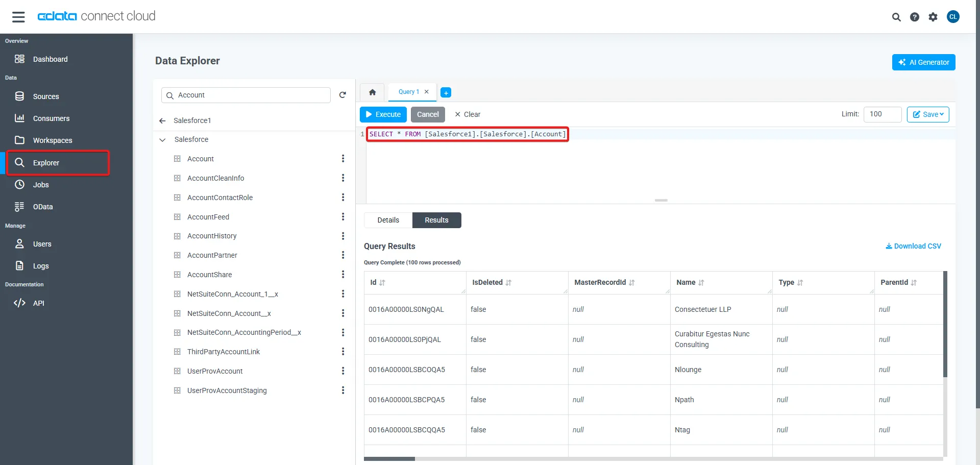Refresh the table list
980x465 pixels.
[342, 95]
